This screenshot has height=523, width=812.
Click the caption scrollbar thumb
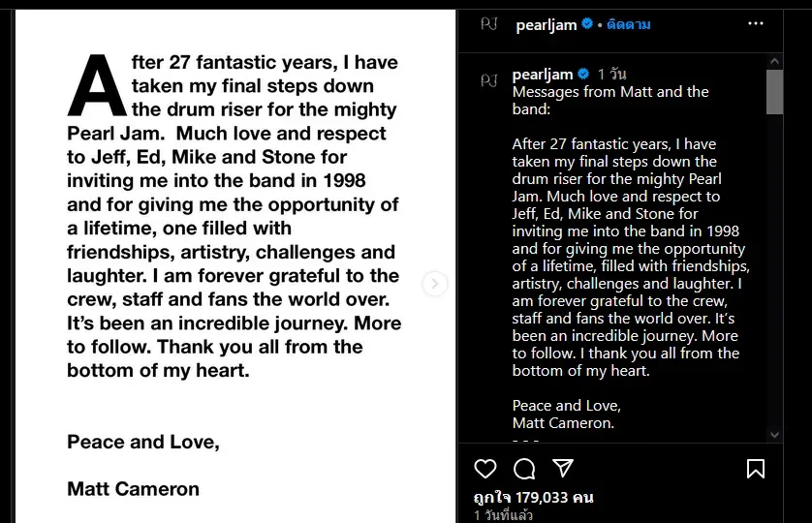click(x=775, y=92)
